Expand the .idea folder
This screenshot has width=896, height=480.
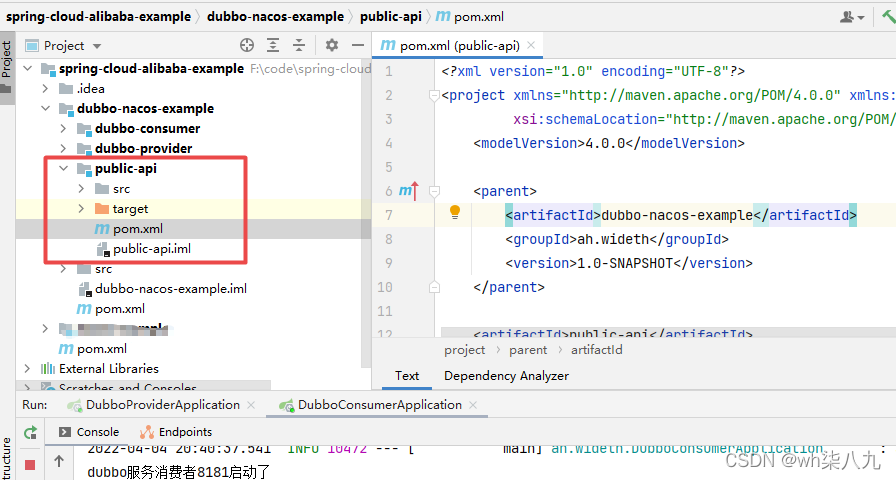pos(45,89)
